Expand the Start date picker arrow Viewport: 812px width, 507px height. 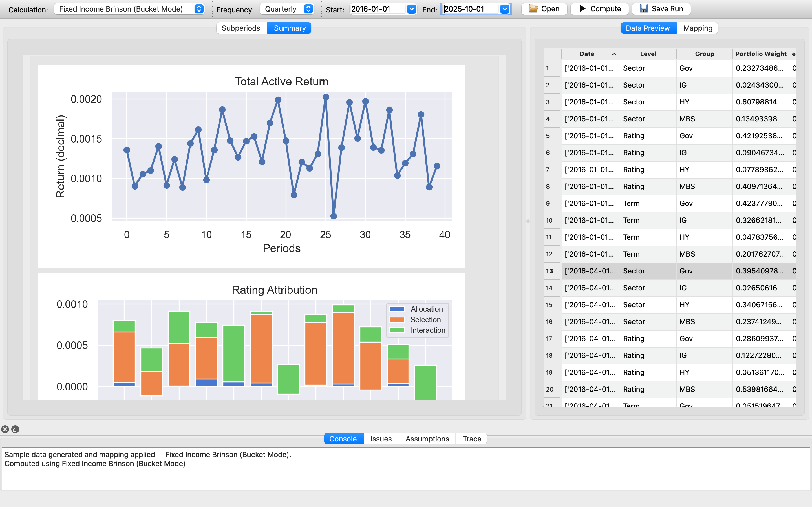pyautogui.click(x=411, y=9)
